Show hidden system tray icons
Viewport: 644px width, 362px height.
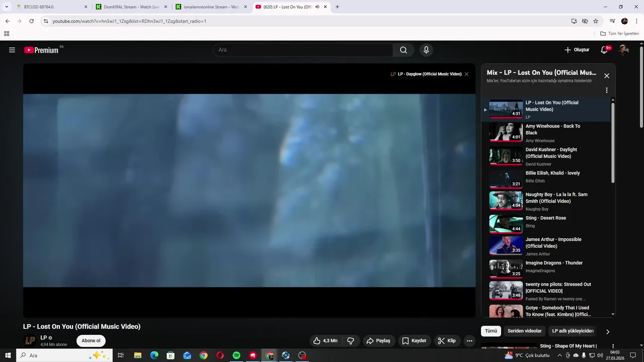pos(559,355)
